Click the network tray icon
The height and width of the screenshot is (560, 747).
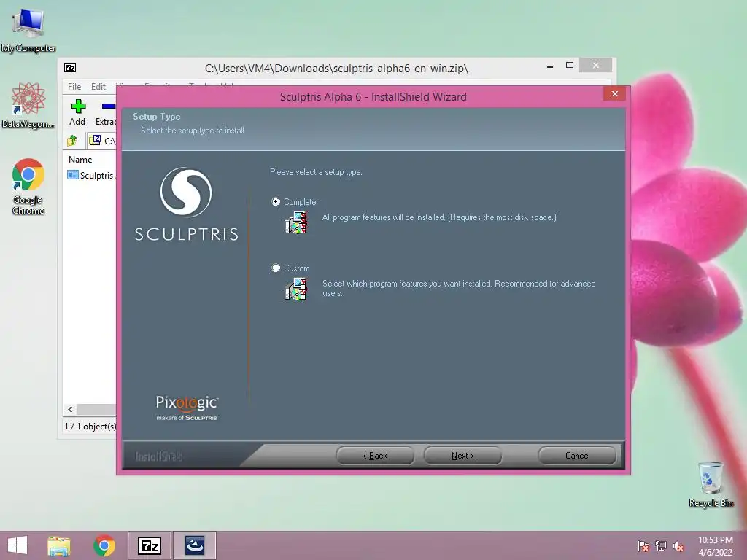coord(661,546)
